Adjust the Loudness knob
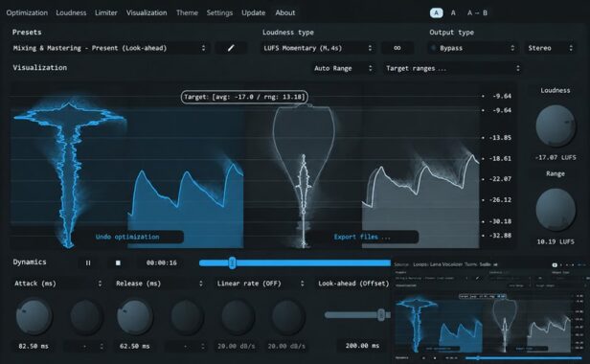 pyautogui.click(x=556, y=125)
